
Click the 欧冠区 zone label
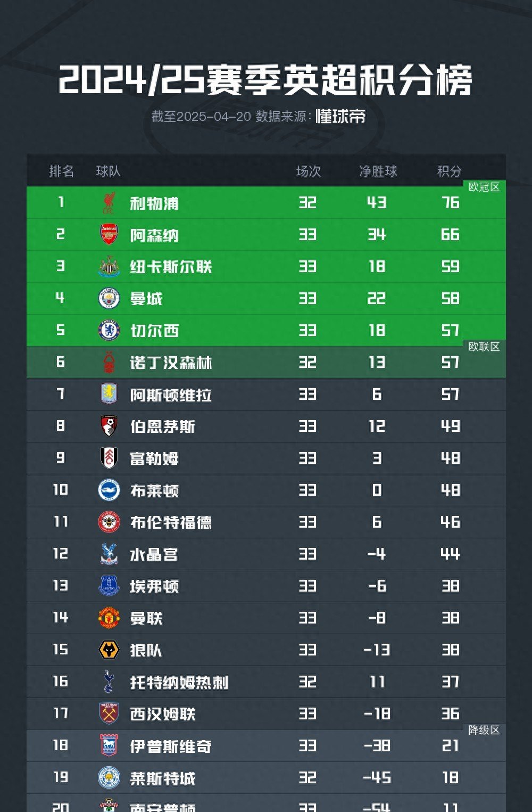(484, 187)
